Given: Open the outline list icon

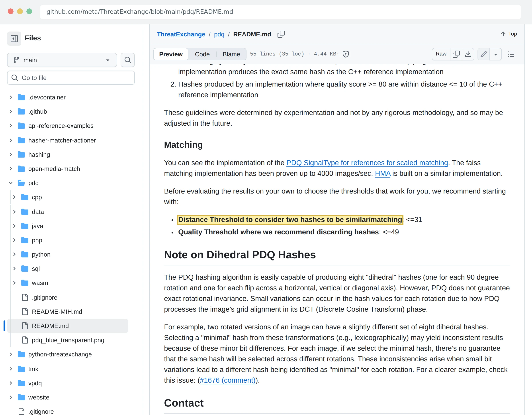Looking at the screenshot, I should (511, 54).
